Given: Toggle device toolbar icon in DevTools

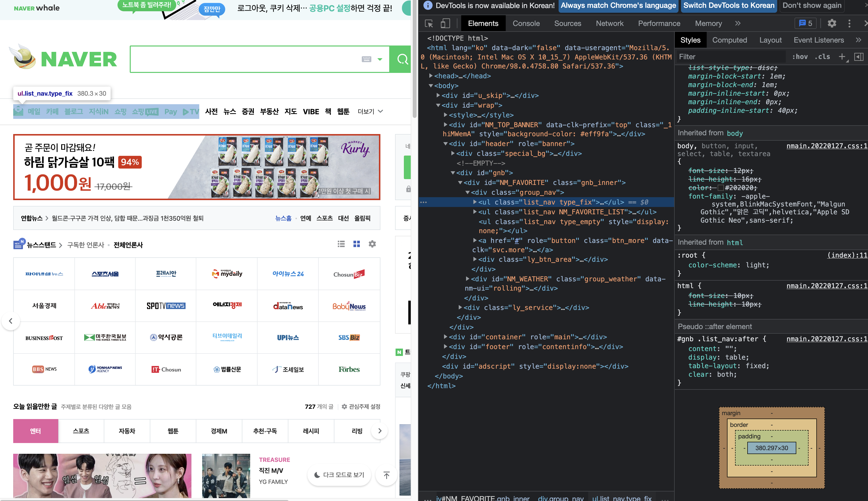Looking at the screenshot, I should [445, 23].
